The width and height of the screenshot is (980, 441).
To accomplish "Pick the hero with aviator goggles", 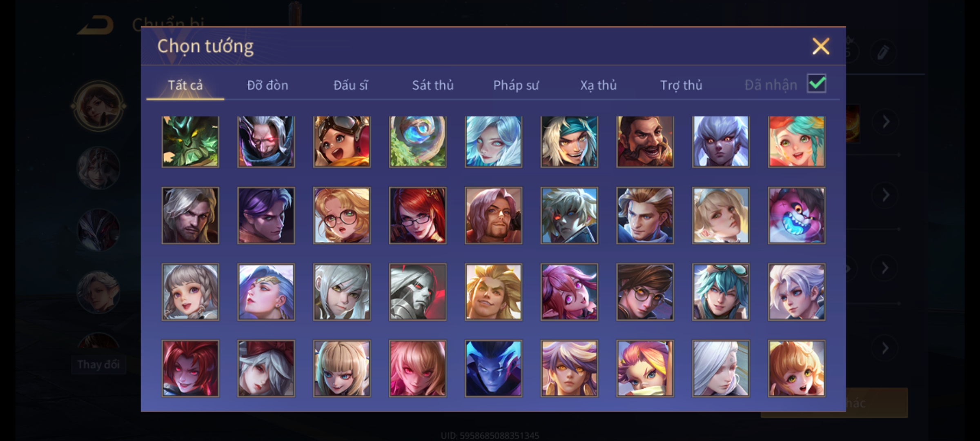I will coord(342,142).
